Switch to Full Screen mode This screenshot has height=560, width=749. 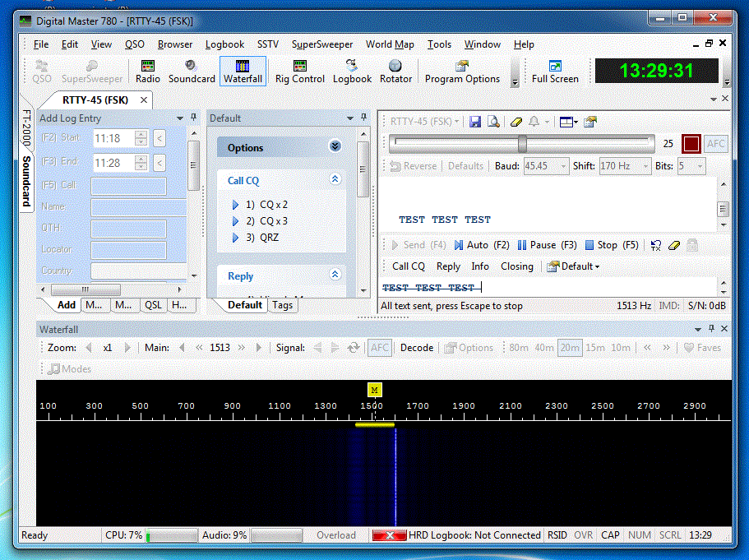point(555,72)
